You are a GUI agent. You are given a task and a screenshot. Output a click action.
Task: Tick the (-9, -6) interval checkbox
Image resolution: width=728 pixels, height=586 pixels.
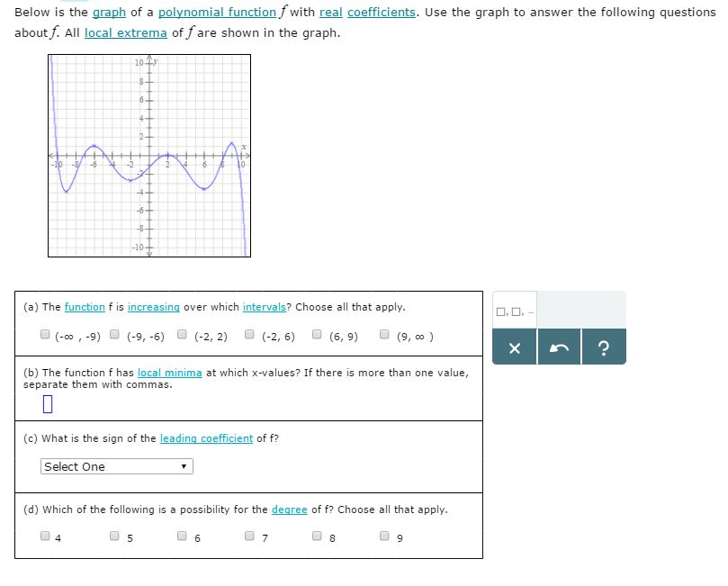(114, 334)
